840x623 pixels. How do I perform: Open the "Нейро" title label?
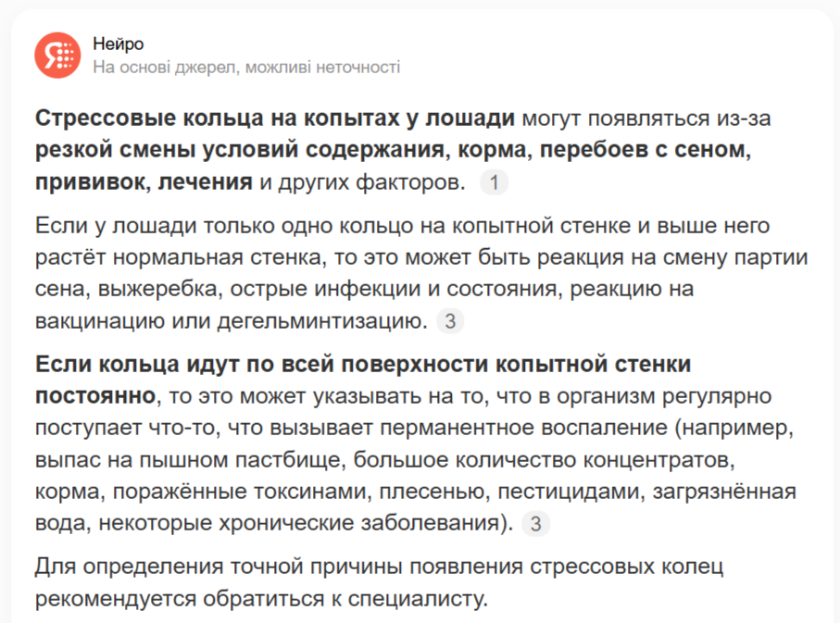119,44
